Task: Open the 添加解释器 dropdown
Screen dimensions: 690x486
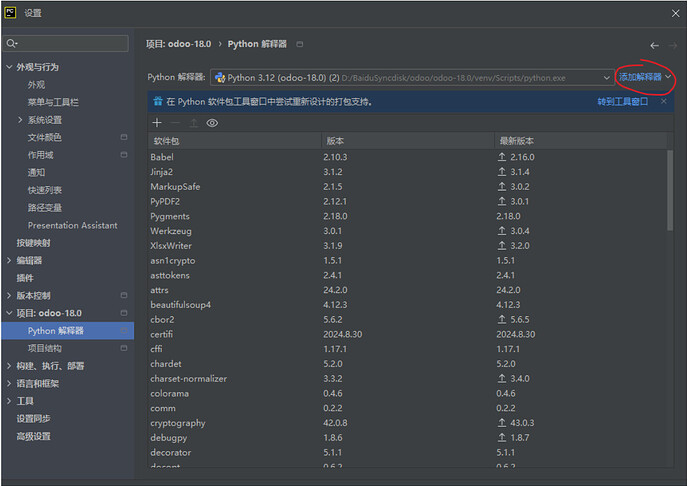Action: click(x=645, y=77)
